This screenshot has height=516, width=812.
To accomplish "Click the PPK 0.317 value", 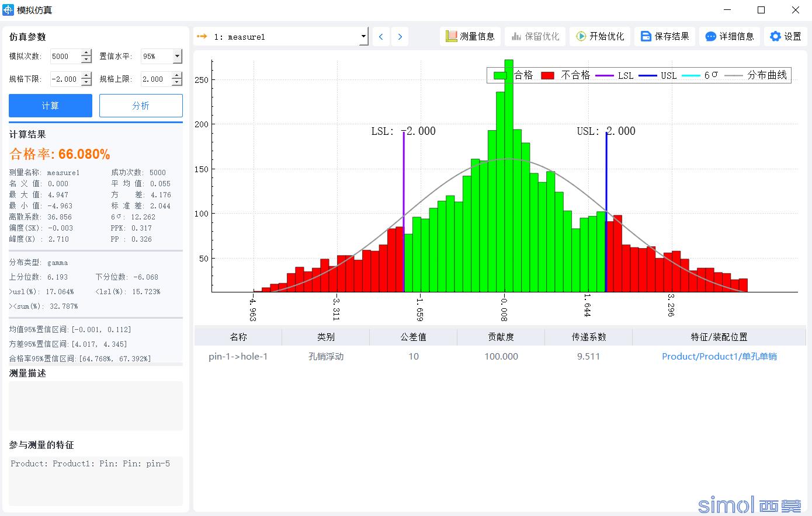I will [x=131, y=228].
